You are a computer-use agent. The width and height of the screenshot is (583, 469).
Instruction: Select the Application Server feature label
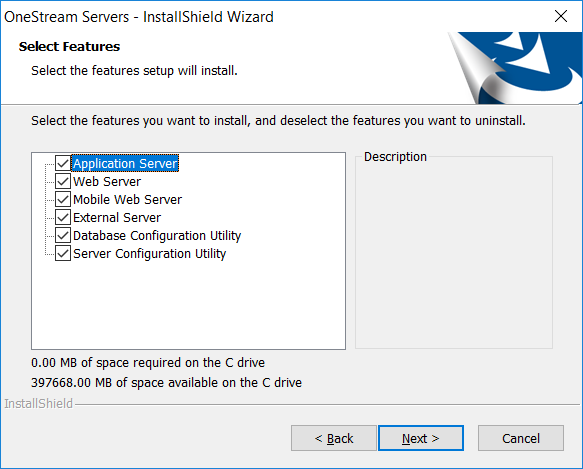pos(125,163)
